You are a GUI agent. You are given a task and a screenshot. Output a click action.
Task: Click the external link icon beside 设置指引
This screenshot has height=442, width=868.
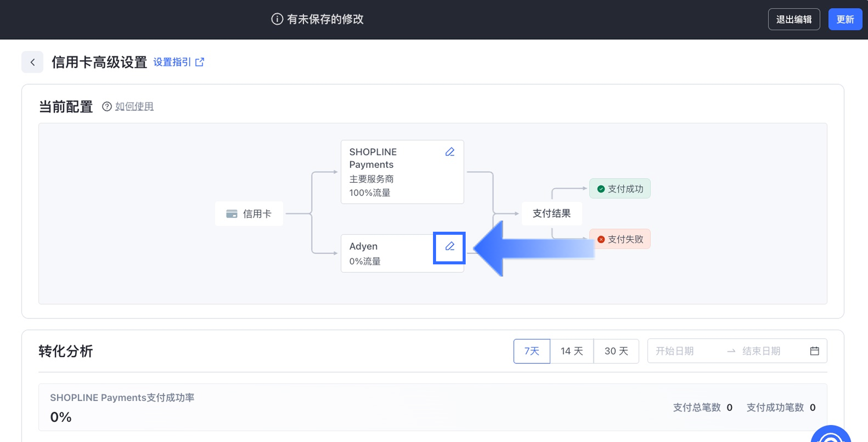[200, 62]
